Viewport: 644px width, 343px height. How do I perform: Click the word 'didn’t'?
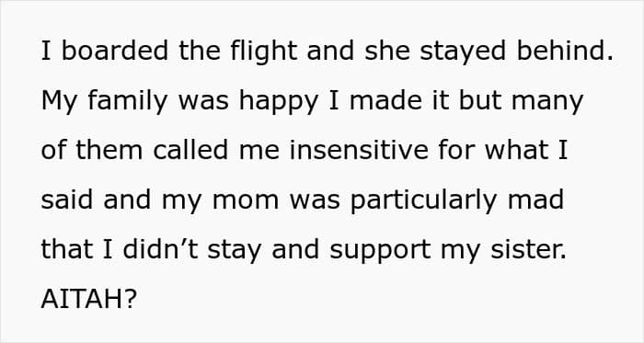tap(161, 249)
